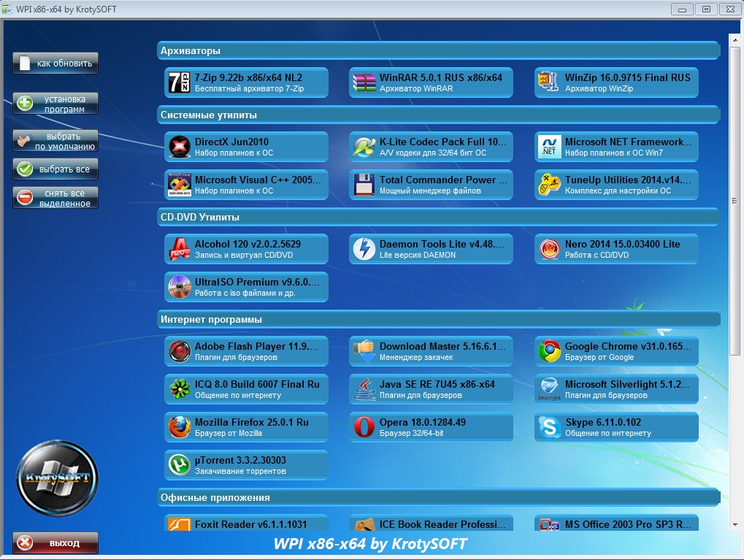Click the Download Master icon

tap(364, 351)
